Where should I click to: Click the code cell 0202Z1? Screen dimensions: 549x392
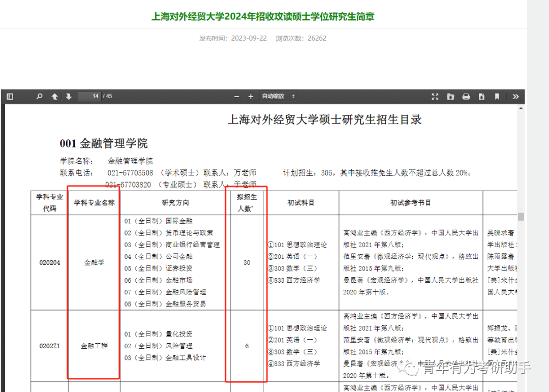(50, 346)
